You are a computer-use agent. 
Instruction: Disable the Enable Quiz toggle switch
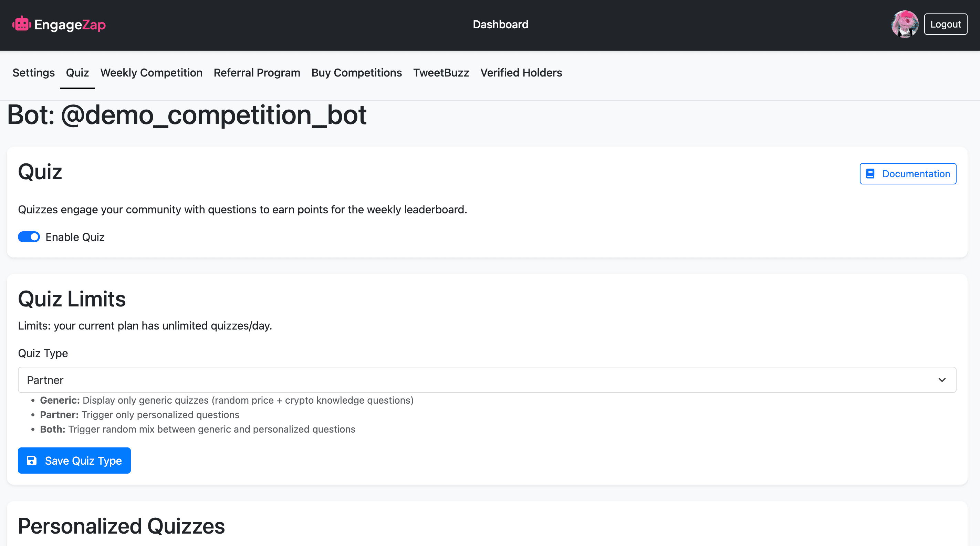[x=29, y=237]
